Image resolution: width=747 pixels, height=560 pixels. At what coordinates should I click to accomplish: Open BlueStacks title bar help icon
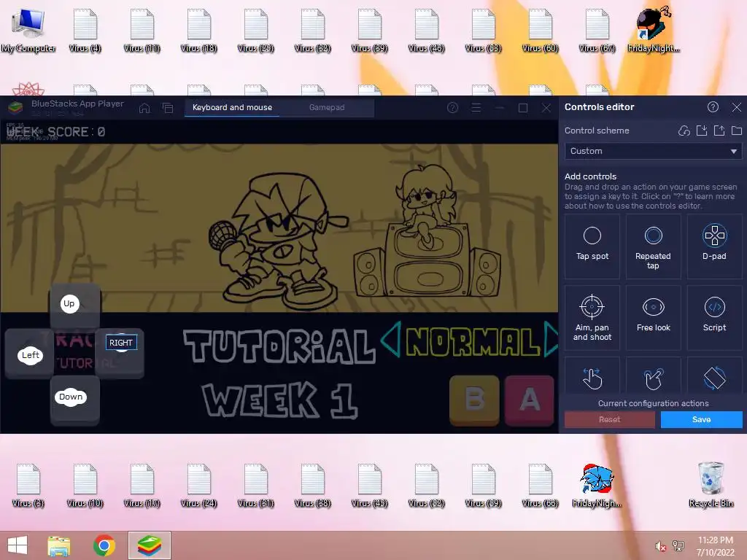click(452, 108)
